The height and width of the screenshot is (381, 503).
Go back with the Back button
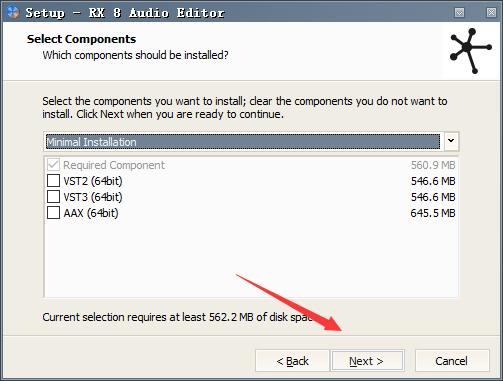292,361
